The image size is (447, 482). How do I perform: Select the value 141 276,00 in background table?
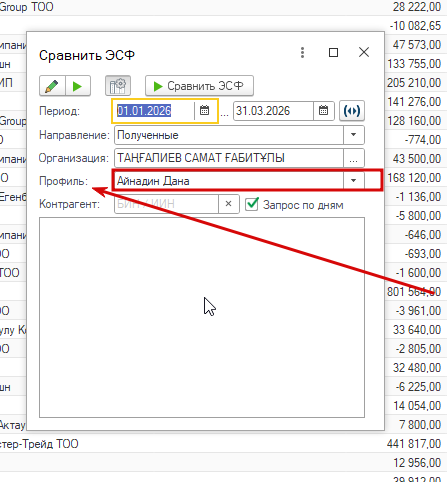[414, 102]
